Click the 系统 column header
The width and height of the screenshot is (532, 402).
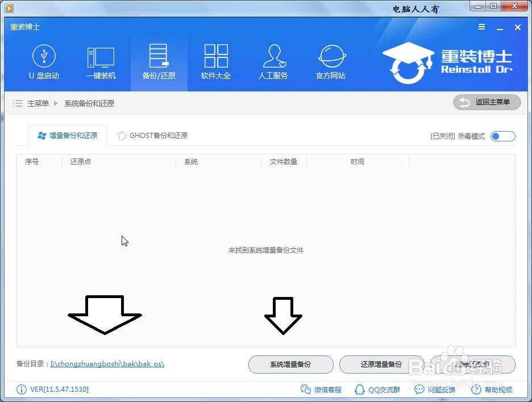click(191, 162)
